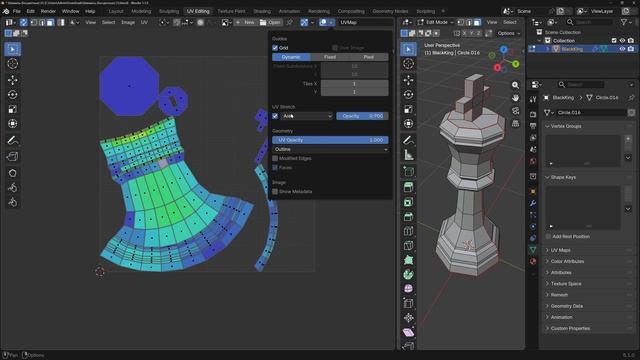The image size is (640, 360).
Task: Adjust the UV Opacity slider
Action: click(x=330, y=140)
